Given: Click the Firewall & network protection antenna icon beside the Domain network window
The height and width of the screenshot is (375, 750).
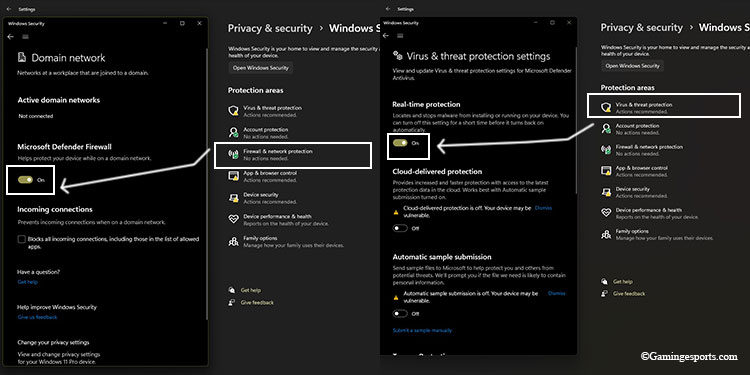Looking at the screenshot, I should click(233, 154).
